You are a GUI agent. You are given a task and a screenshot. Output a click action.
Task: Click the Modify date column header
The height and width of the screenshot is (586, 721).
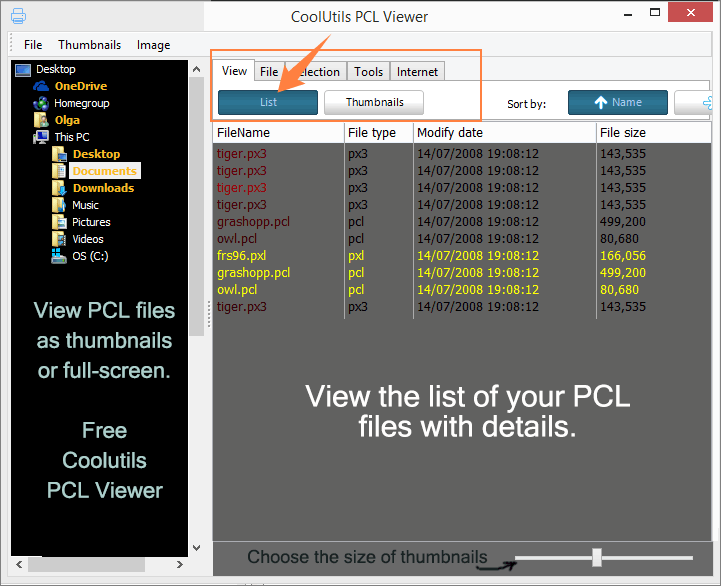point(504,133)
